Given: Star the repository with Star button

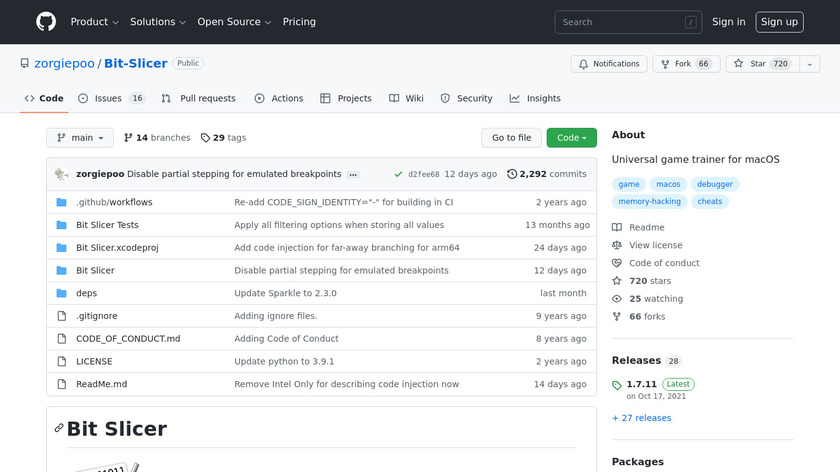Looking at the screenshot, I should coord(763,64).
